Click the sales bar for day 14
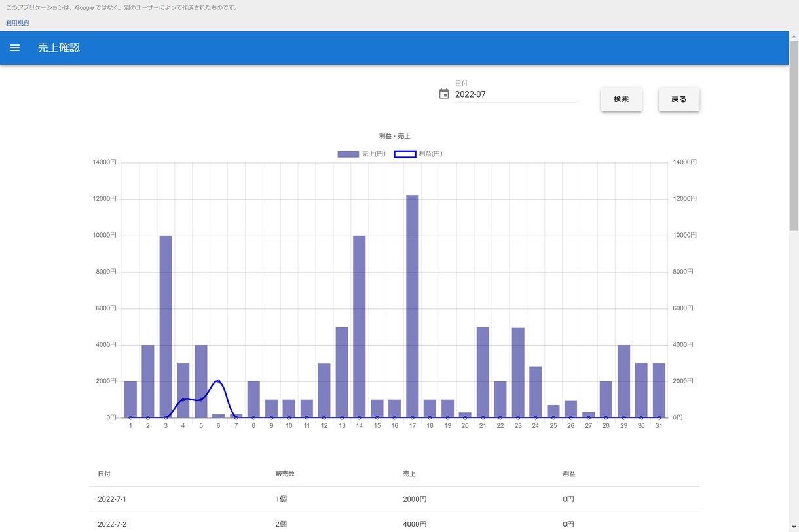This screenshot has height=532, width=799. [x=360, y=327]
